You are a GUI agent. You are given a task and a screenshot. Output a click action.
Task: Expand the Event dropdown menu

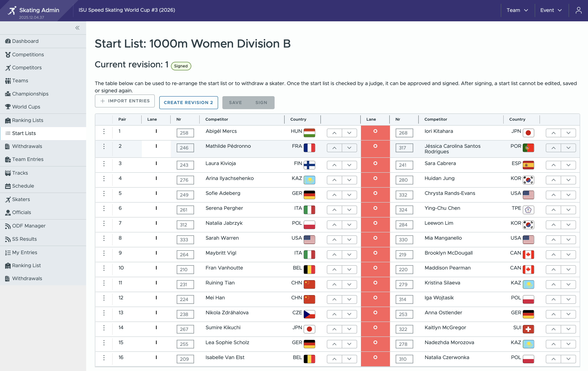coord(551,10)
